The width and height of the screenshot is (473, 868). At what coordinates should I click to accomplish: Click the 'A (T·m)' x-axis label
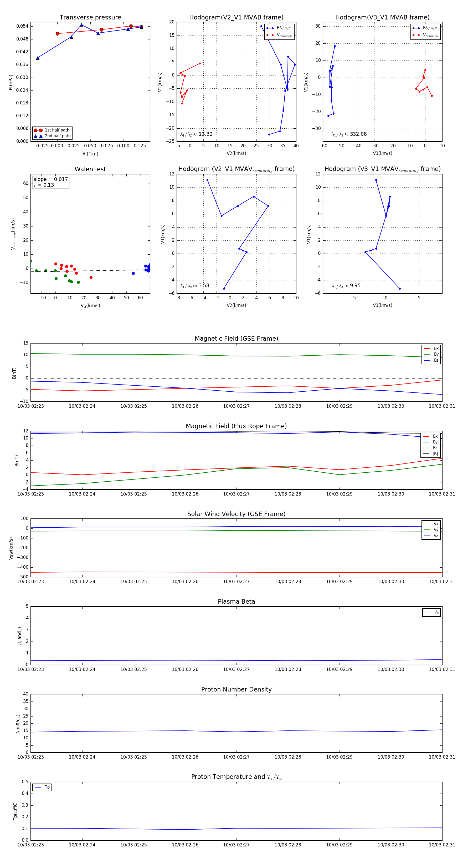(90, 154)
